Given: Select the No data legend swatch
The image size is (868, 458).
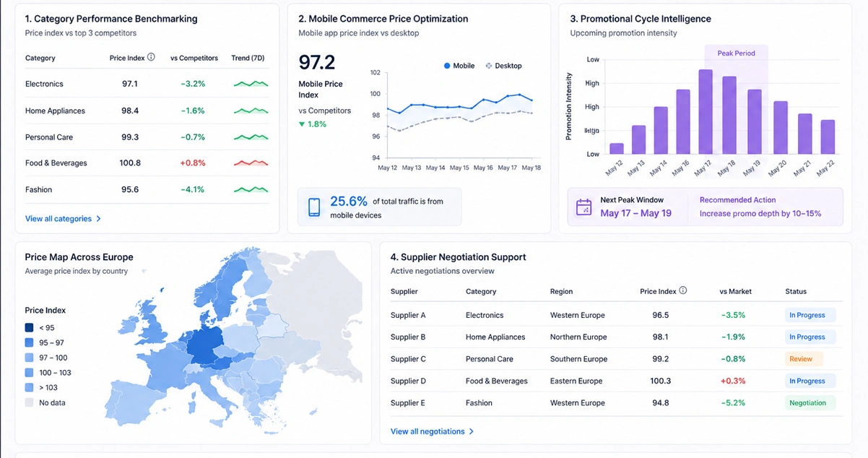Looking at the screenshot, I should [x=29, y=402].
